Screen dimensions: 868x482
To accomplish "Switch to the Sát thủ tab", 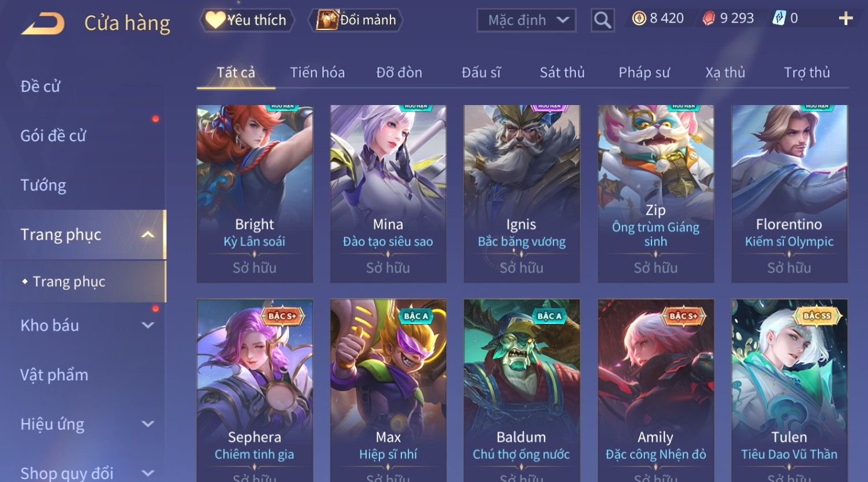I will pos(562,72).
